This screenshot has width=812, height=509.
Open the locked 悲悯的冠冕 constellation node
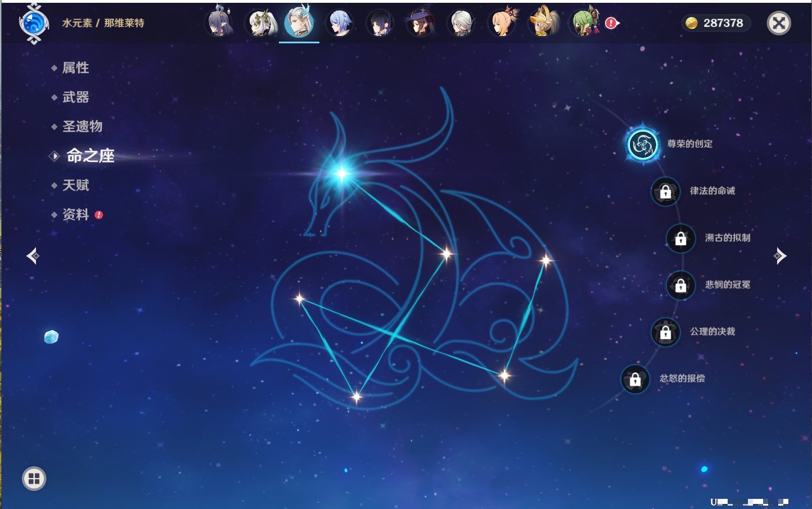pyautogui.click(x=680, y=285)
